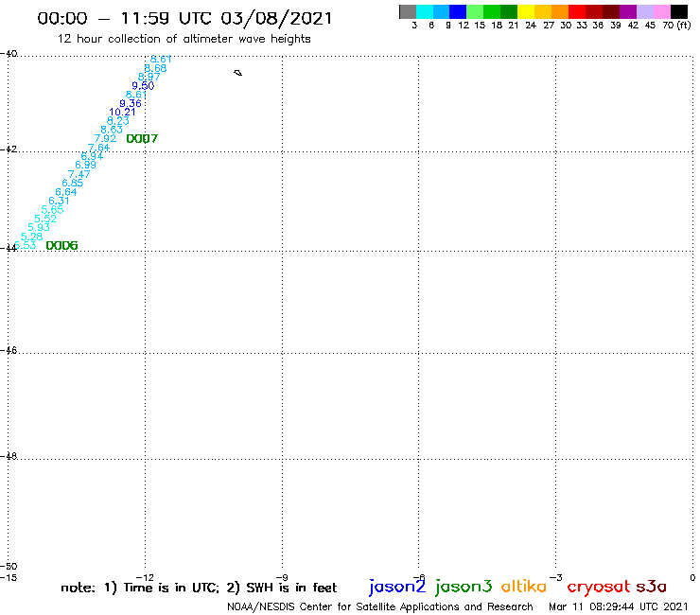Click the 5.28 wave height reading
The height and width of the screenshot is (615, 700).
(32, 237)
